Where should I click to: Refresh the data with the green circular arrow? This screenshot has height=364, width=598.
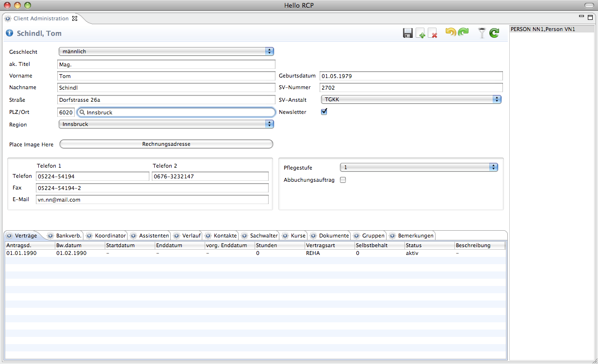tap(494, 33)
